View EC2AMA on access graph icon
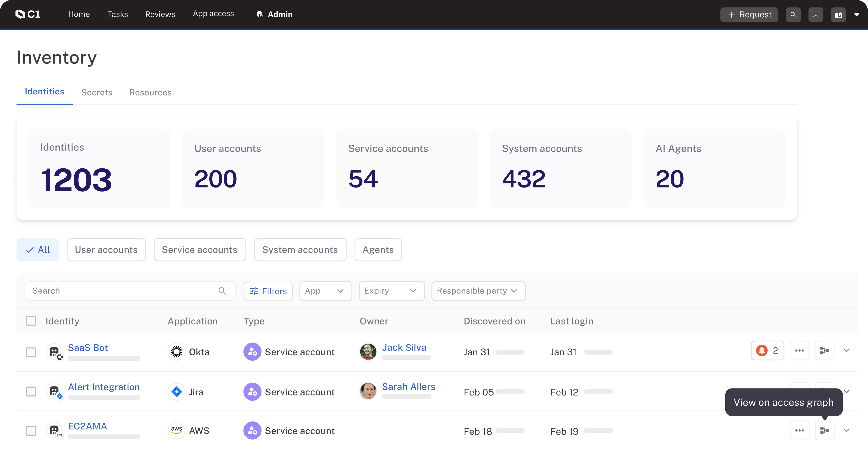 [x=825, y=430]
